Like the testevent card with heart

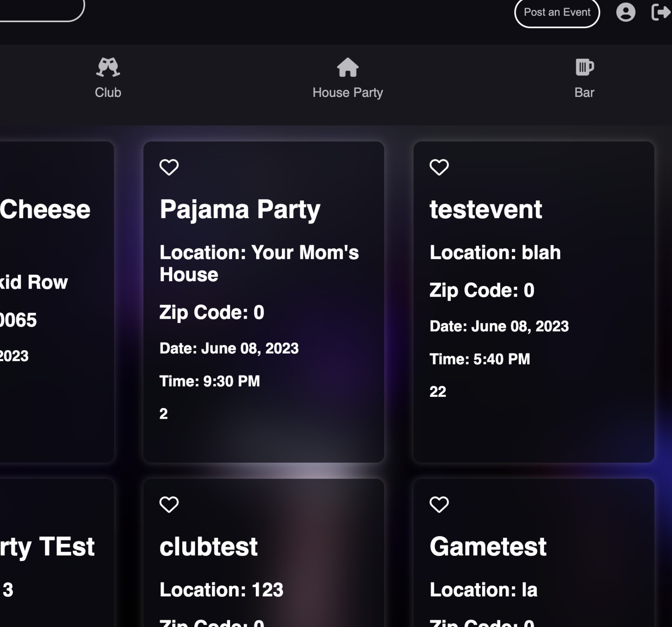pos(439,167)
